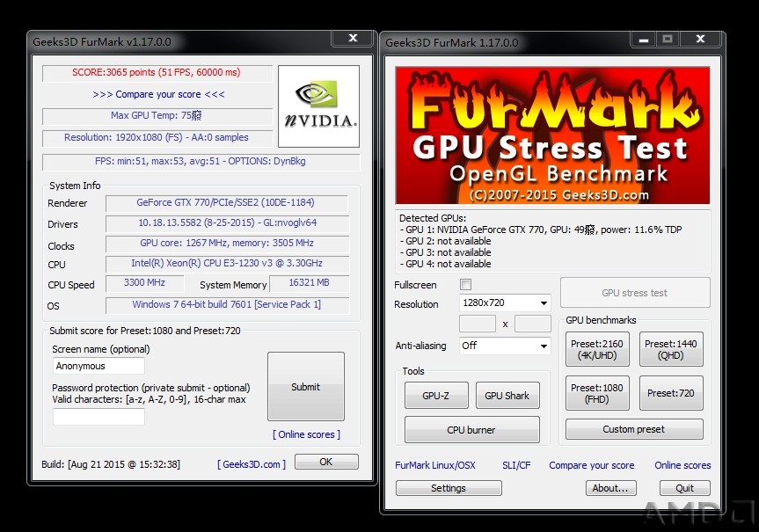Maximize the FurMark main window
The image size is (759, 532).
click(x=668, y=40)
